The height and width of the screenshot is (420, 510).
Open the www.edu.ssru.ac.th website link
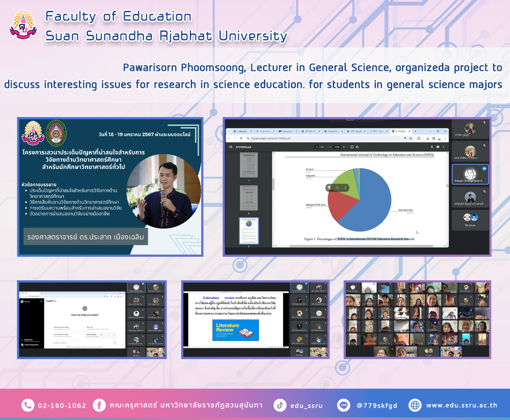[x=461, y=406]
